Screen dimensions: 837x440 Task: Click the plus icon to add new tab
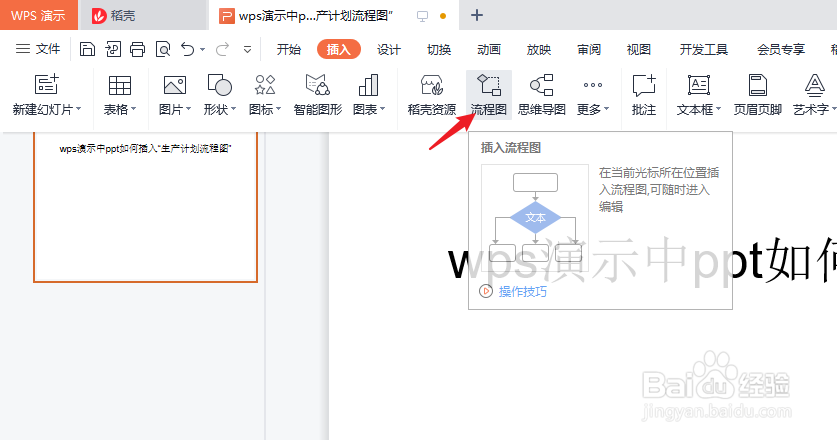[x=477, y=15]
